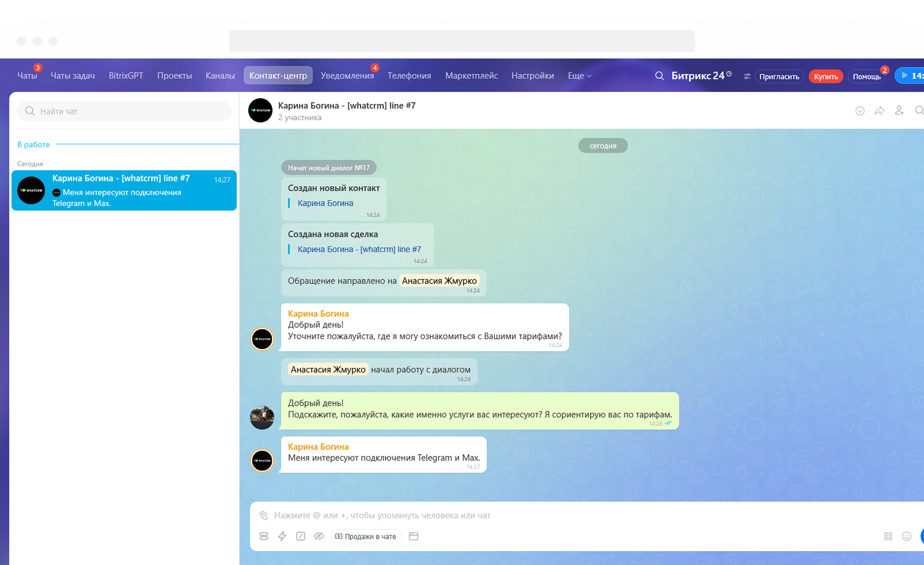Open the Каналы tab
The image size is (924, 565).
click(x=220, y=75)
